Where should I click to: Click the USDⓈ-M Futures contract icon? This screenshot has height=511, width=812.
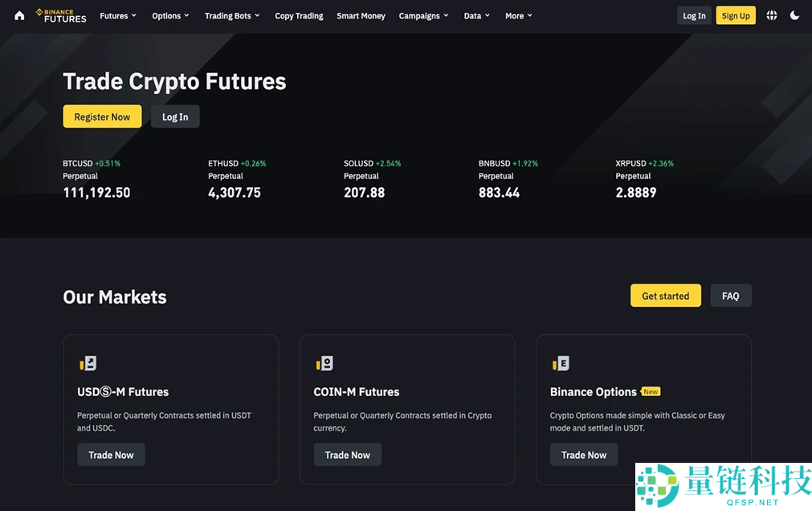(87, 362)
